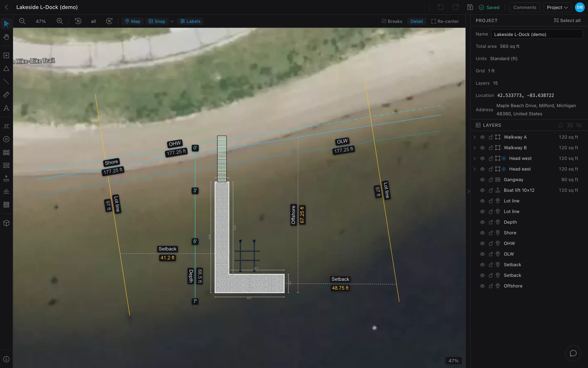Click Select all in Project panel
The width and height of the screenshot is (588, 368).
point(567,21)
